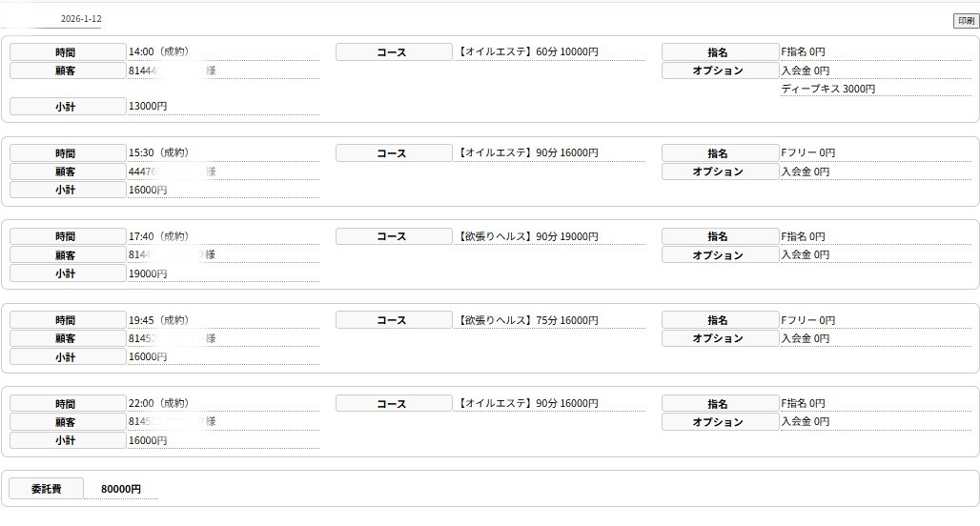Click the 19000円 subtotal value
The width and height of the screenshot is (980, 526).
coord(148,273)
